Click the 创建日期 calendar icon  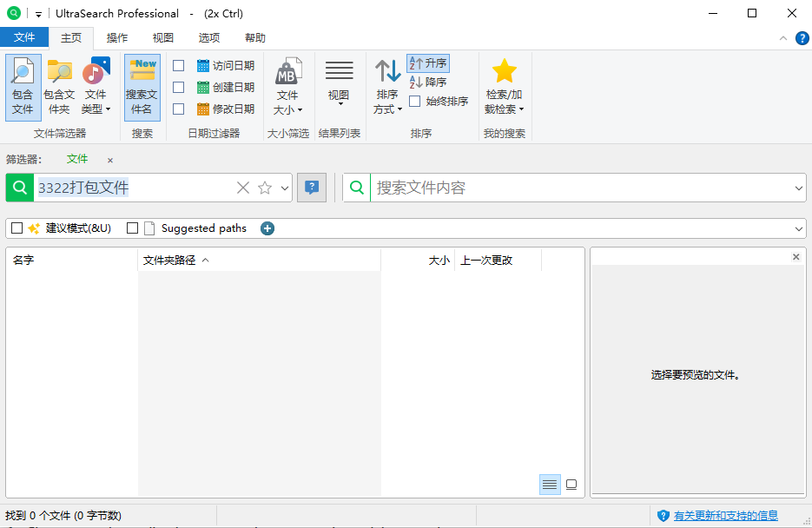click(x=203, y=88)
